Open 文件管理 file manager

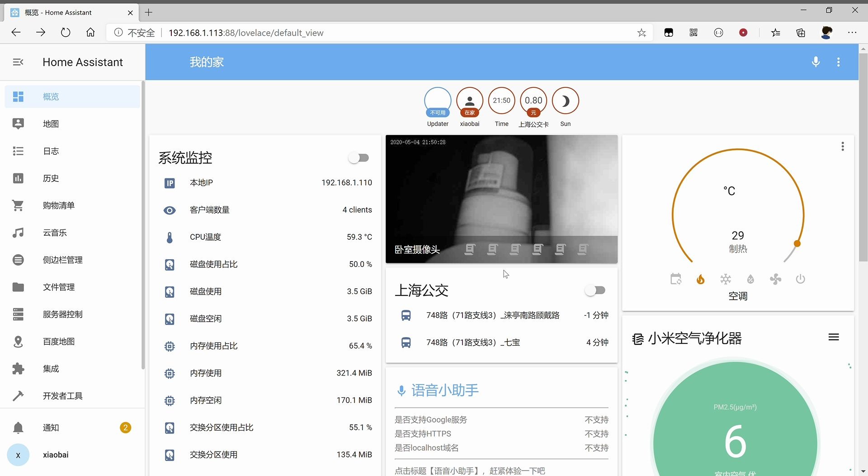72,287
